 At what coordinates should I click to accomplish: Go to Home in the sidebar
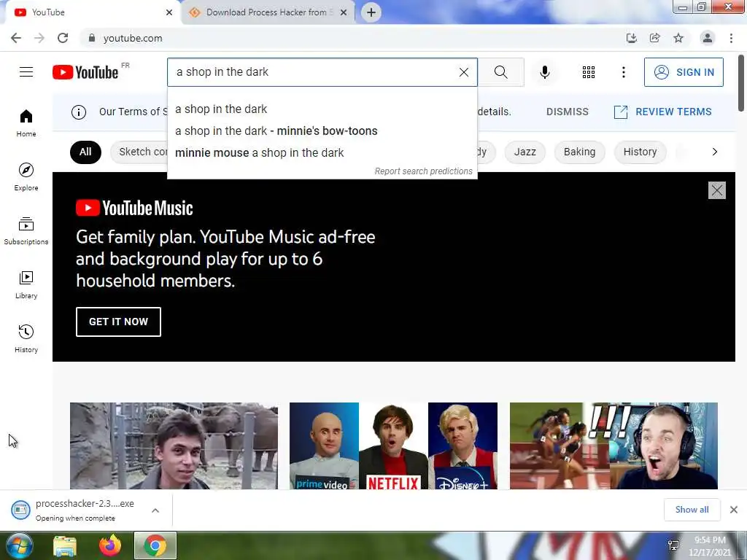[26, 122]
